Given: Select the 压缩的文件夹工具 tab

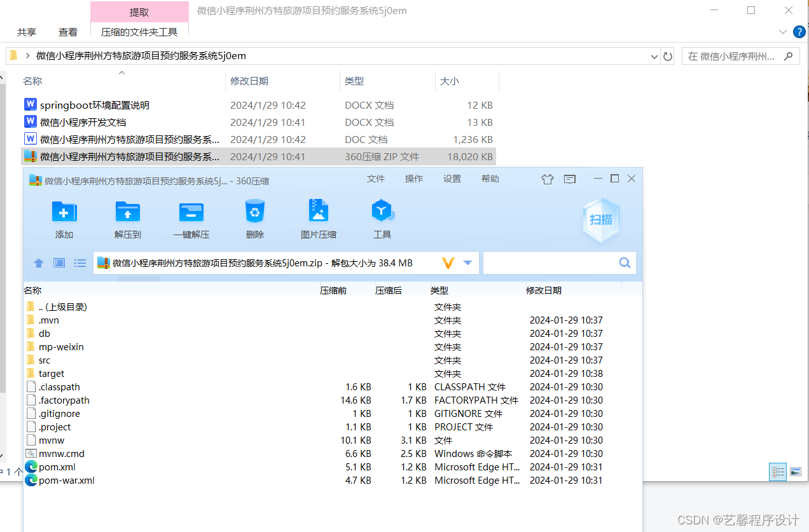Looking at the screenshot, I should (139, 32).
